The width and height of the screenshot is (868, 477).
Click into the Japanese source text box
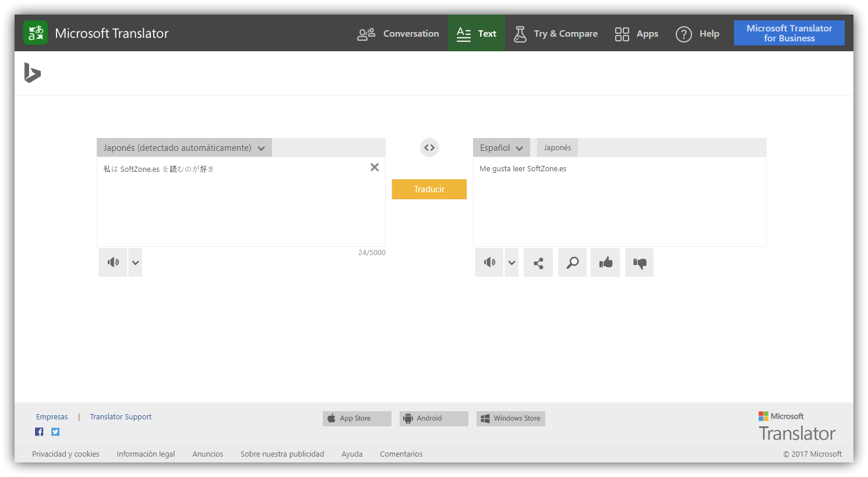click(x=241, y=202)
